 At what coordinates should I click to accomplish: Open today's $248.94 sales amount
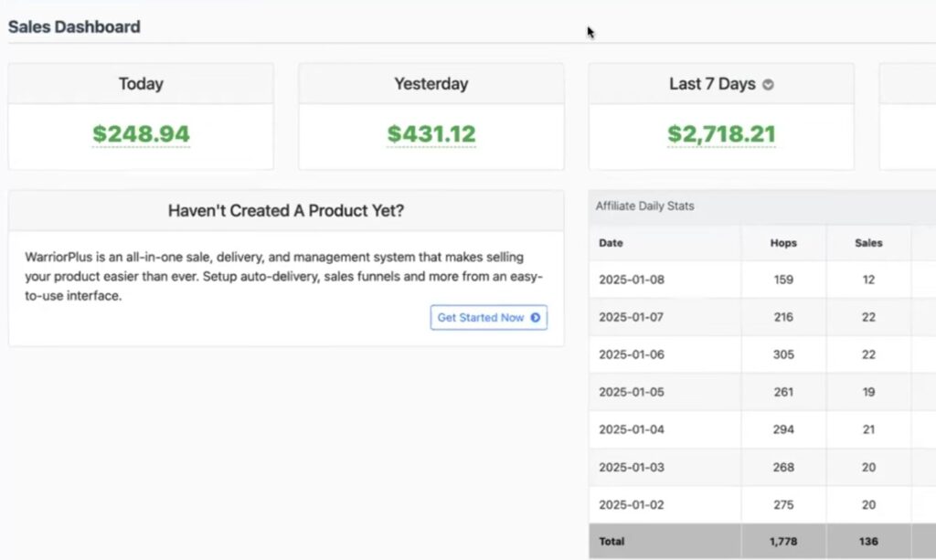pos(141,134)
